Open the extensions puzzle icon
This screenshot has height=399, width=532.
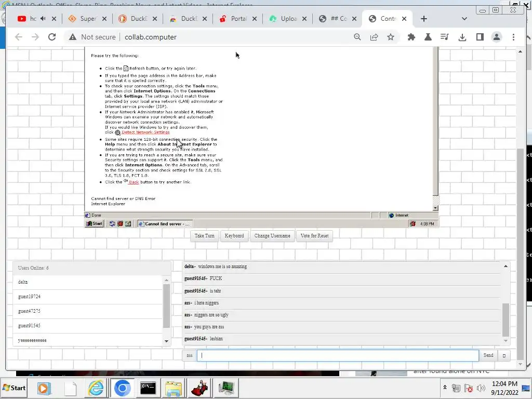(x=411, y=37)
